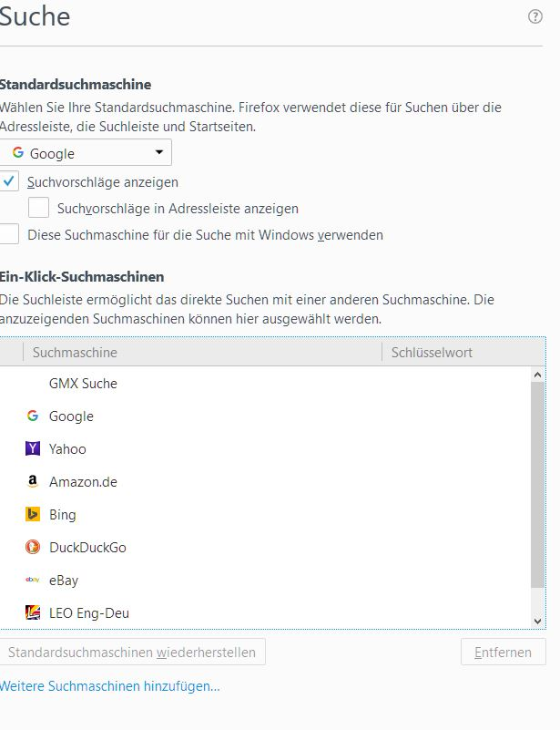Click the list scrollbar up arrow

[537, 375]
